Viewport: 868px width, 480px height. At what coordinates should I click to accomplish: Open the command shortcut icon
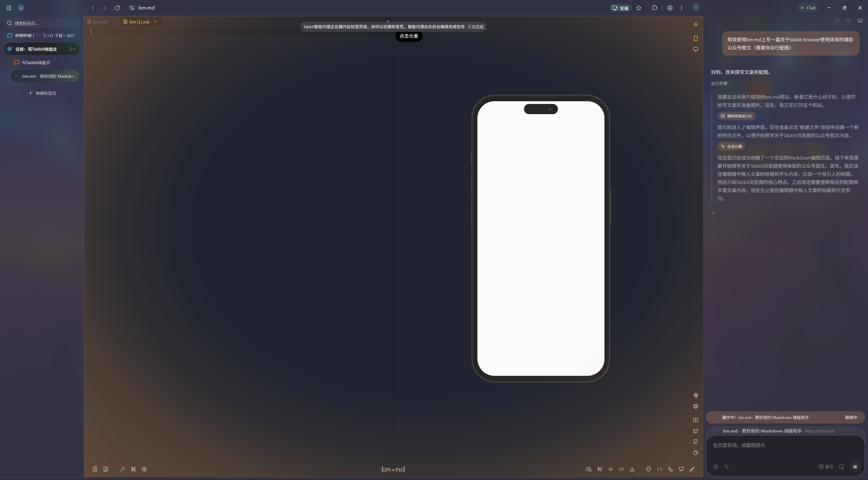point(133,469)
